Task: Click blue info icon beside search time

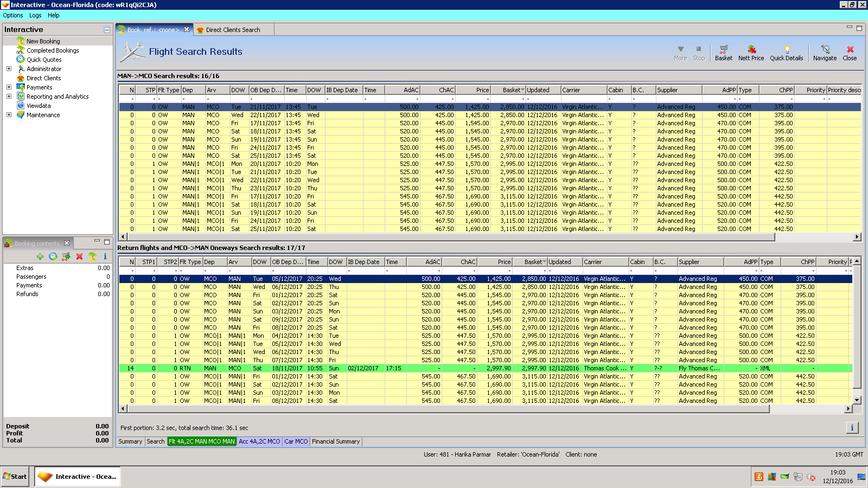Action: pos(852,428)
